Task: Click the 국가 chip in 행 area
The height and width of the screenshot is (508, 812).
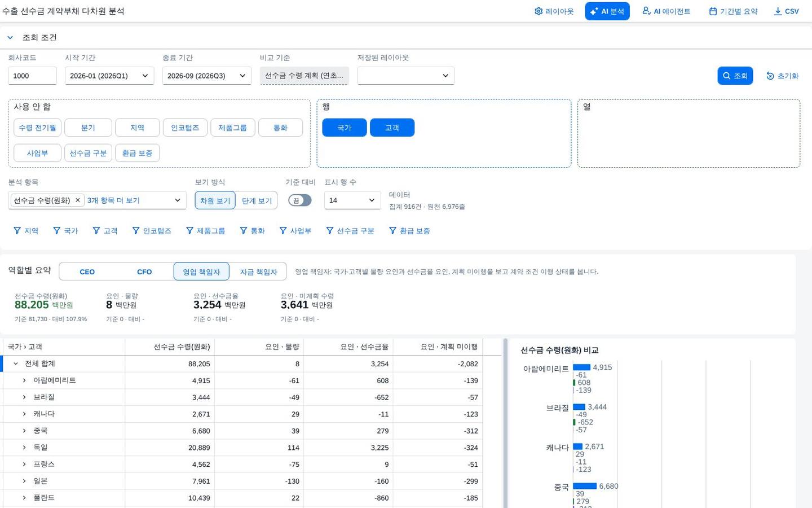Action: click(345, 128)
